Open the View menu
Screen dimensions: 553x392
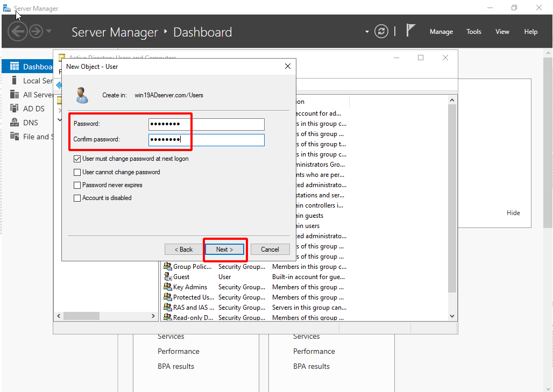click(x=502, y=32)
